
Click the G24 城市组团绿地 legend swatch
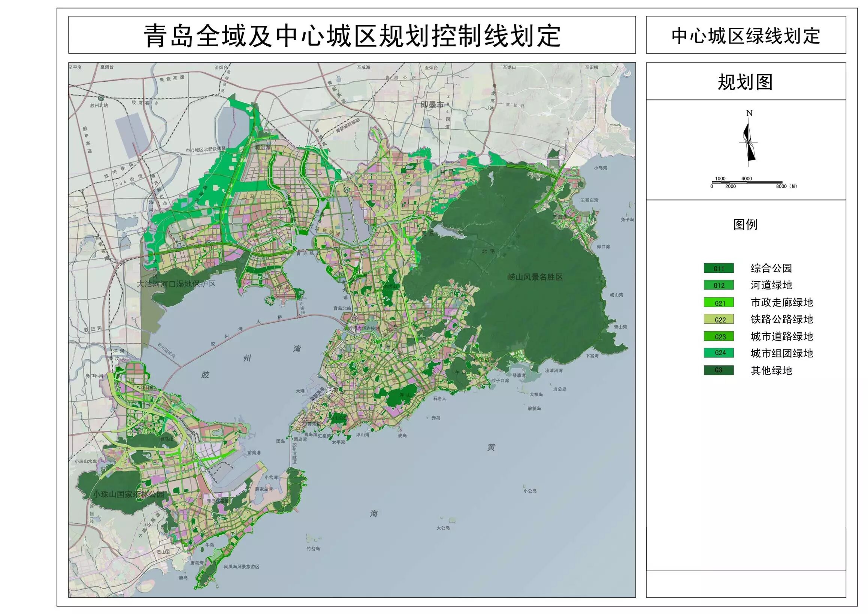tap(718, 353)
